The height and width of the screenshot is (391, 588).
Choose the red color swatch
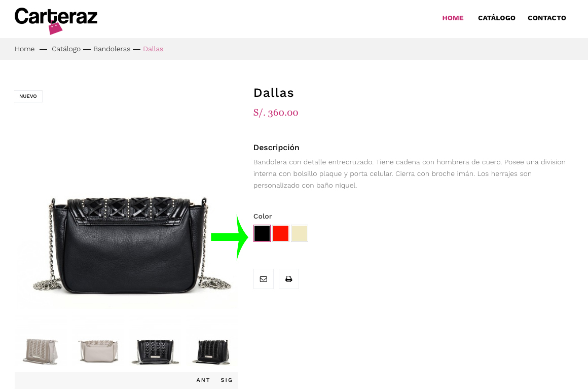(280, 233)
